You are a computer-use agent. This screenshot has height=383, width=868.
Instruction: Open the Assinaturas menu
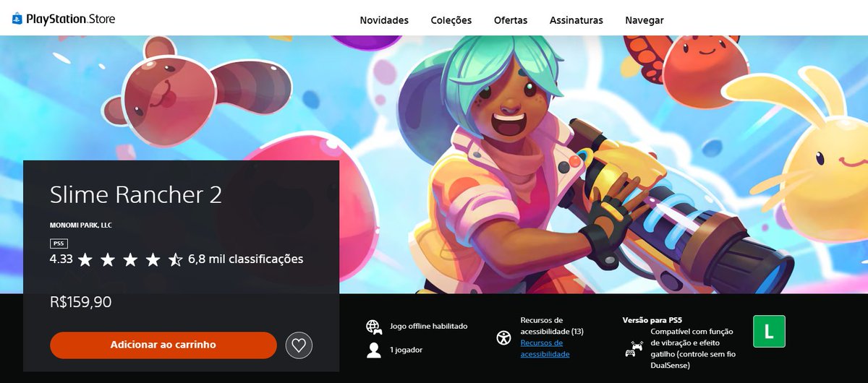click(576, 20)
